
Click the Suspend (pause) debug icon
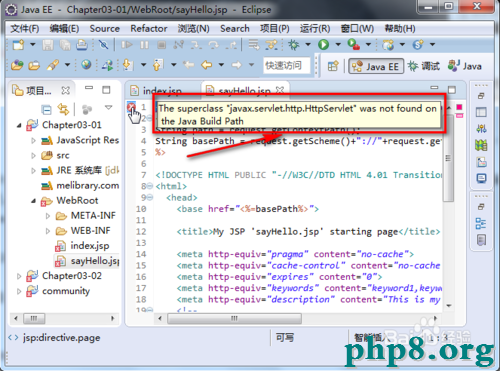[144, 45]
